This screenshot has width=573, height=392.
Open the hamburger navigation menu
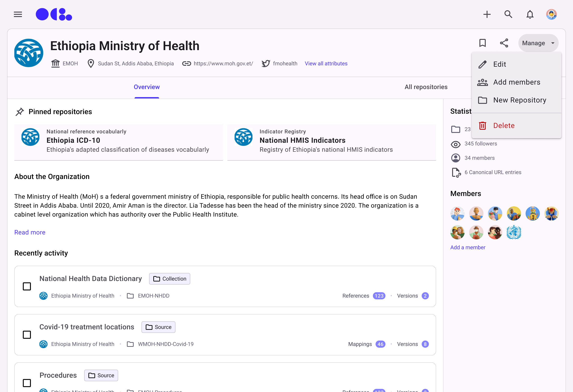[x=18, y=14]
